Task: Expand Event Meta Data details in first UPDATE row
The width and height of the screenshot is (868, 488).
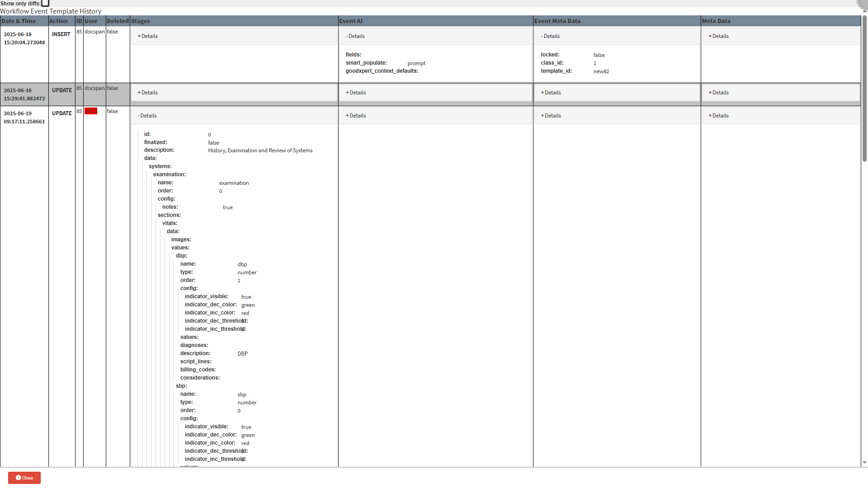Action: [551, 93]
